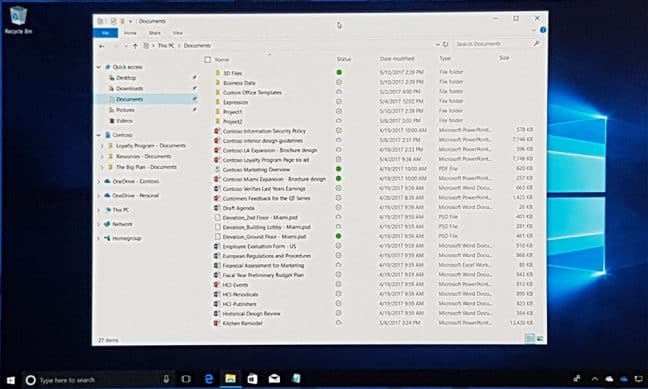The height and width of the screenshot is (389, 648).
Task: Sort by Date modified column header
Action: click(397, 59)
